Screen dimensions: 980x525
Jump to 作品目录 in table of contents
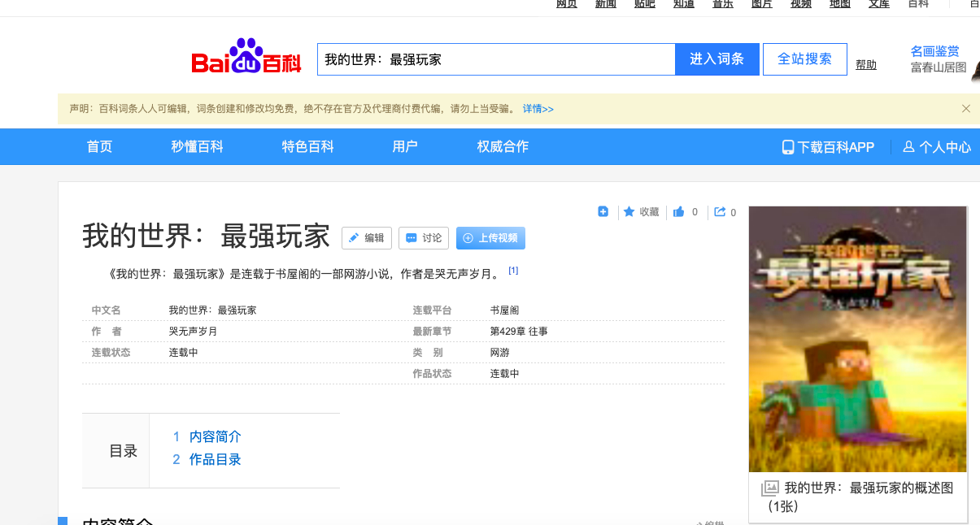pos(216,459)
